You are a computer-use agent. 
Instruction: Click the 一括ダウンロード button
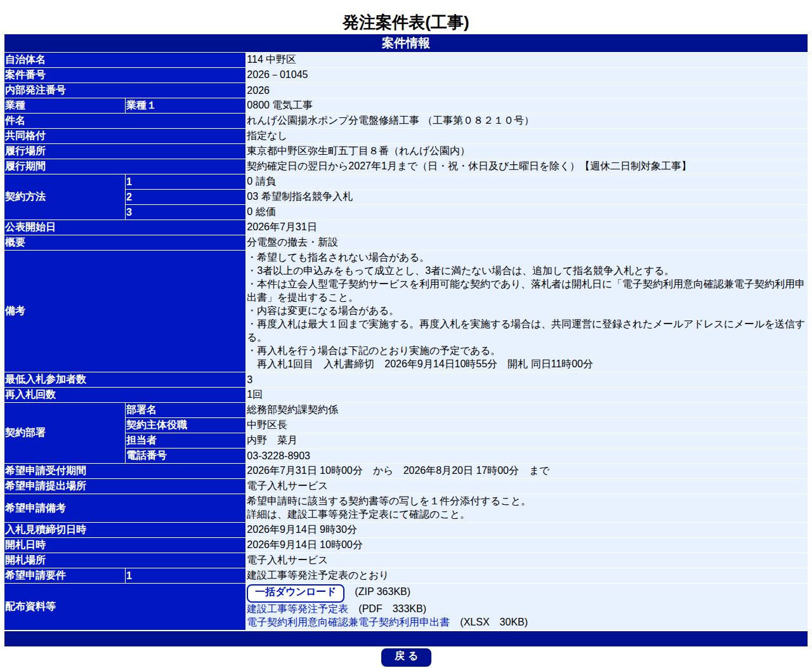[296, 593]
